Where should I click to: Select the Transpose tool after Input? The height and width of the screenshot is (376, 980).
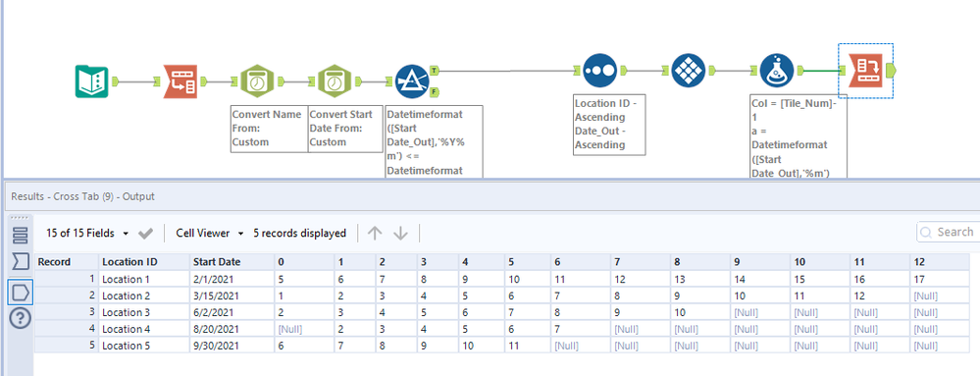click(180, 81)
